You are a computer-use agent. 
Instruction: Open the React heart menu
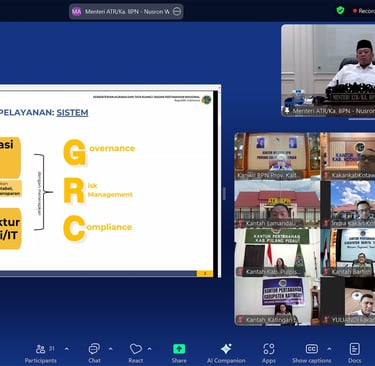136,354
